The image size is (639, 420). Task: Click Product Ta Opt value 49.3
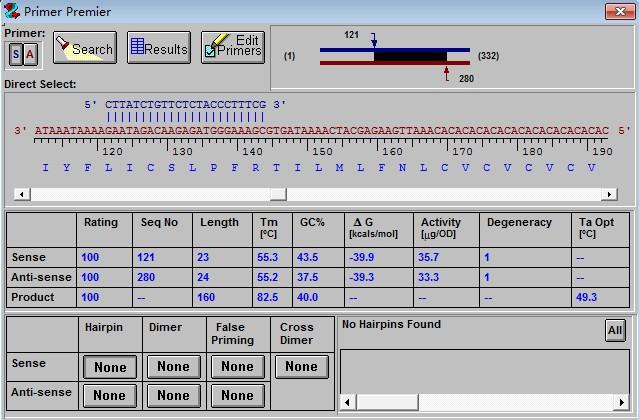coord(586,297)
